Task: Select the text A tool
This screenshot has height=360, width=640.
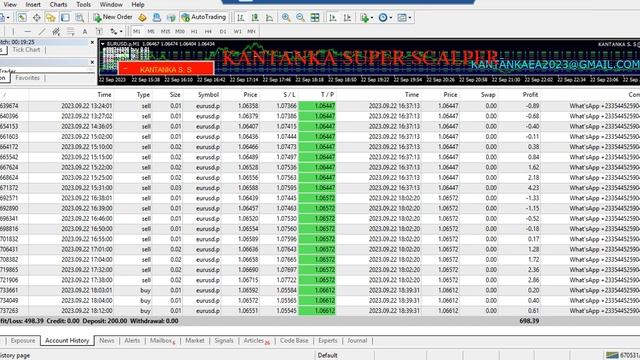Action: click(84, 31)
